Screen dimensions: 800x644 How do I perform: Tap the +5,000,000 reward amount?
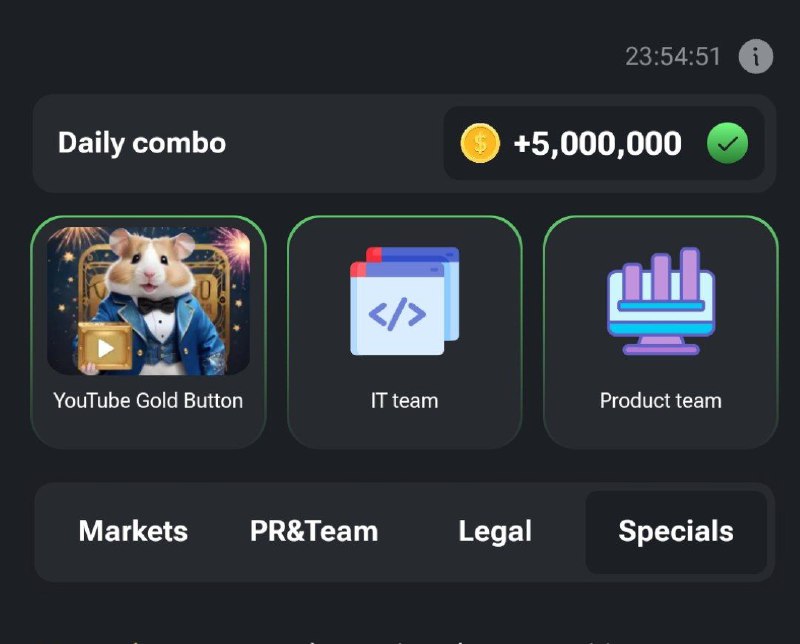(x=597, y=143)
